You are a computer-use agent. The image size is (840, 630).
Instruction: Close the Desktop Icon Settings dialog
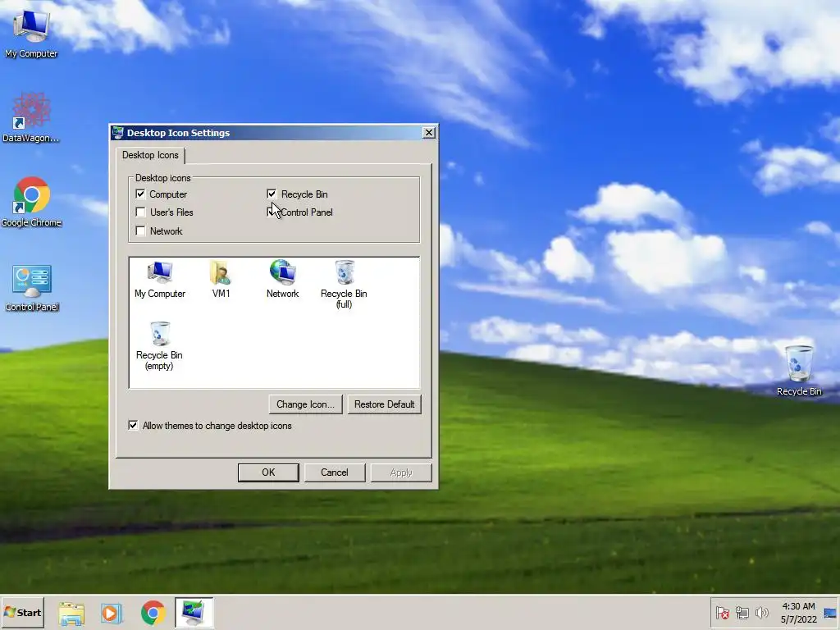pyautogui.click(x=429, y=132)
